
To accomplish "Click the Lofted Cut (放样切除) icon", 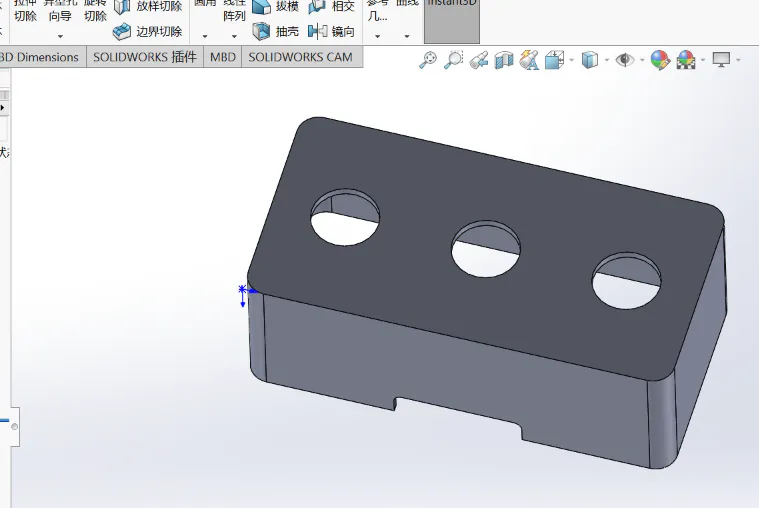I will pyautogui.click(x=122, y=6).
